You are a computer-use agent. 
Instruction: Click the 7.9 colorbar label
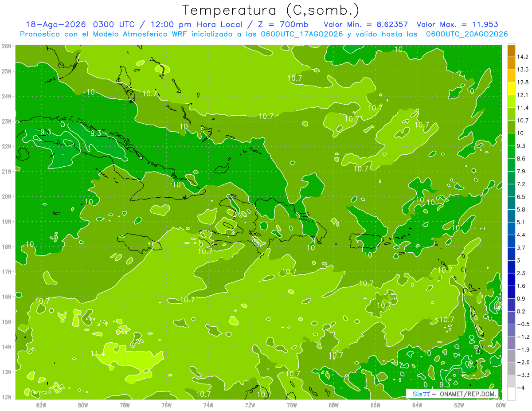click(520, 171)
